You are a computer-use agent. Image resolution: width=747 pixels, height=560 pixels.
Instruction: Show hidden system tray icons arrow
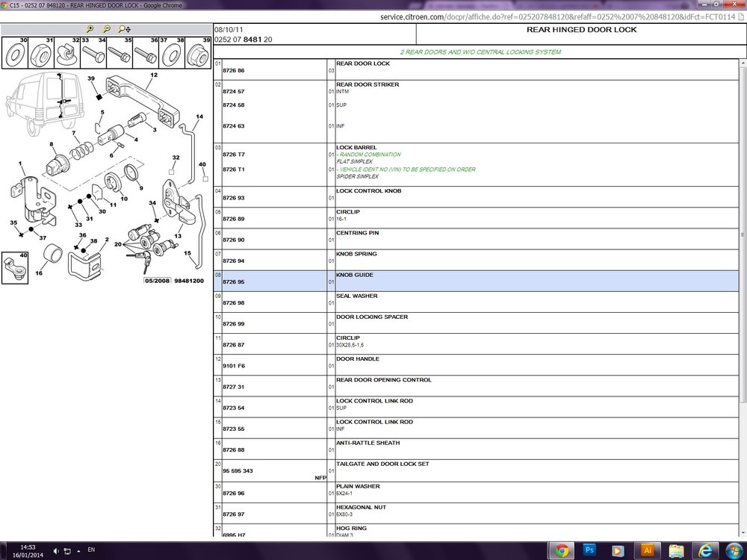(x=78, y=551)
